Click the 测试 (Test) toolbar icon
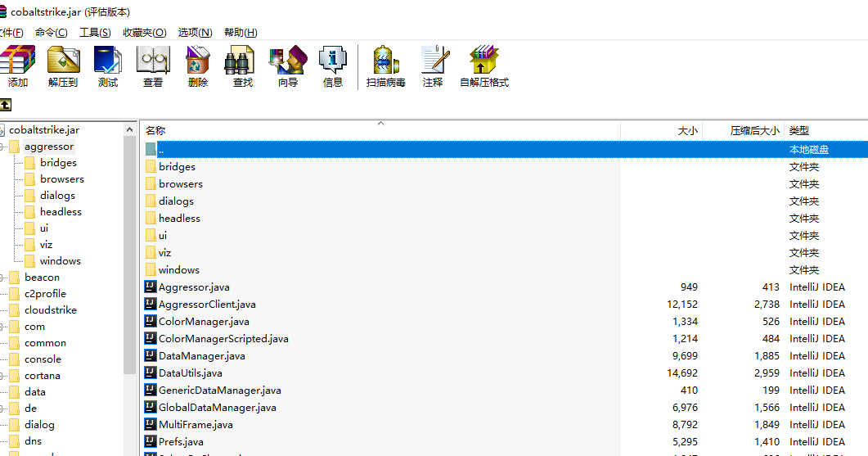 tap(108, 60)
